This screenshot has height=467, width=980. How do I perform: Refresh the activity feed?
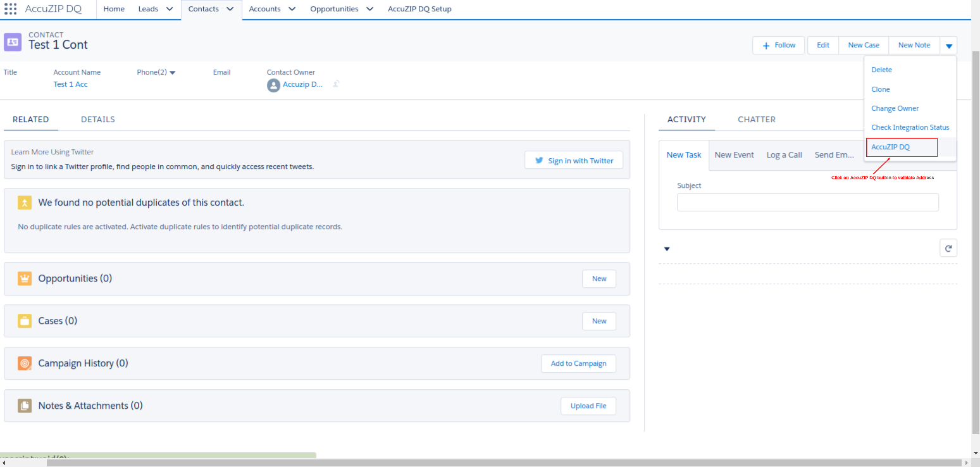948,248
